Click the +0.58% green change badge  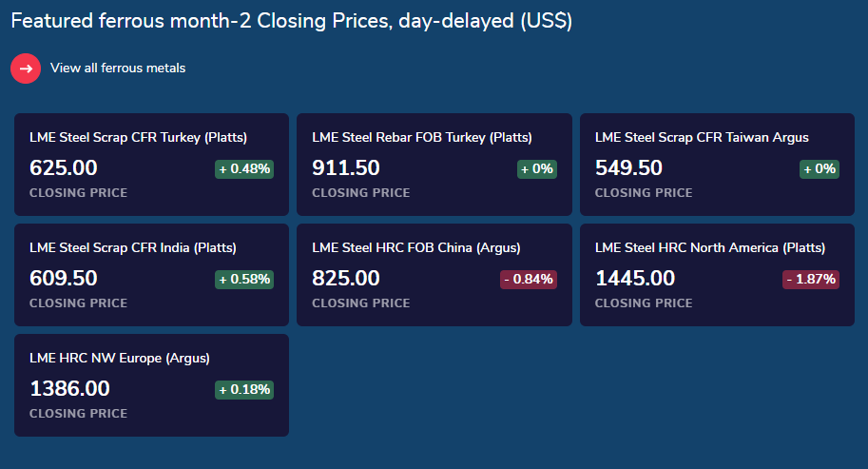coord(244,279)
